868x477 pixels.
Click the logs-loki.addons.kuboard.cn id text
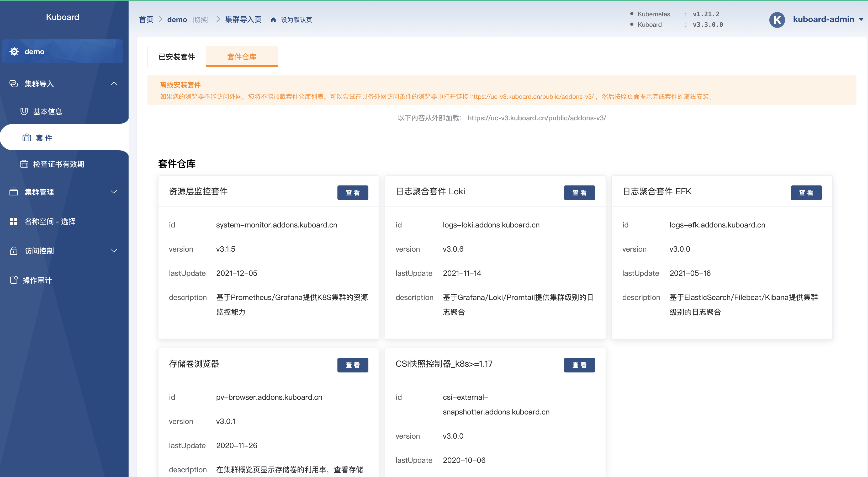click(x=491, y=225)
